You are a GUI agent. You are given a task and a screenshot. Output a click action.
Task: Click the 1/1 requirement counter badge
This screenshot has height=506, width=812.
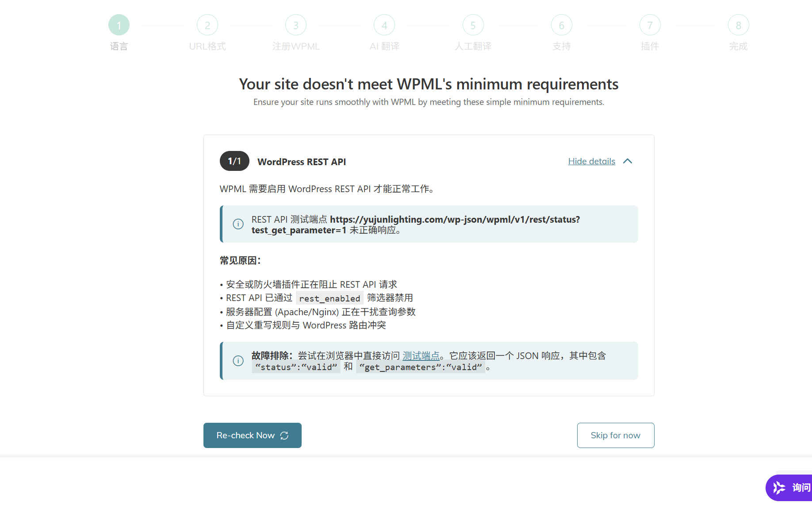pyautogui.click(x=234, y=161)
